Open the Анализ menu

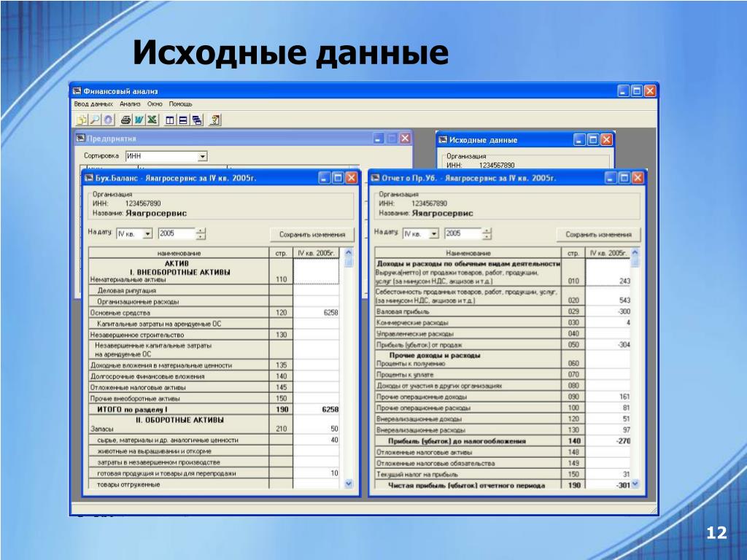click(x=130, y=104)
